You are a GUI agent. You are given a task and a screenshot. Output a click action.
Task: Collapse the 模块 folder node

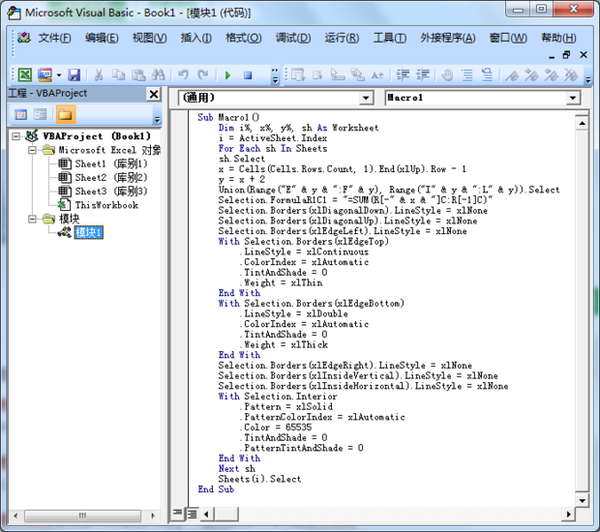(32, 219)
